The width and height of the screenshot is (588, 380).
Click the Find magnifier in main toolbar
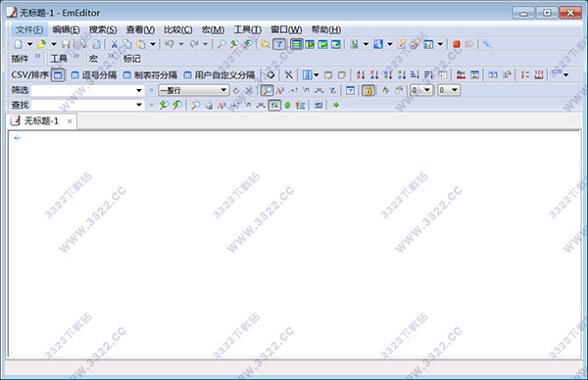pos(221,44)
